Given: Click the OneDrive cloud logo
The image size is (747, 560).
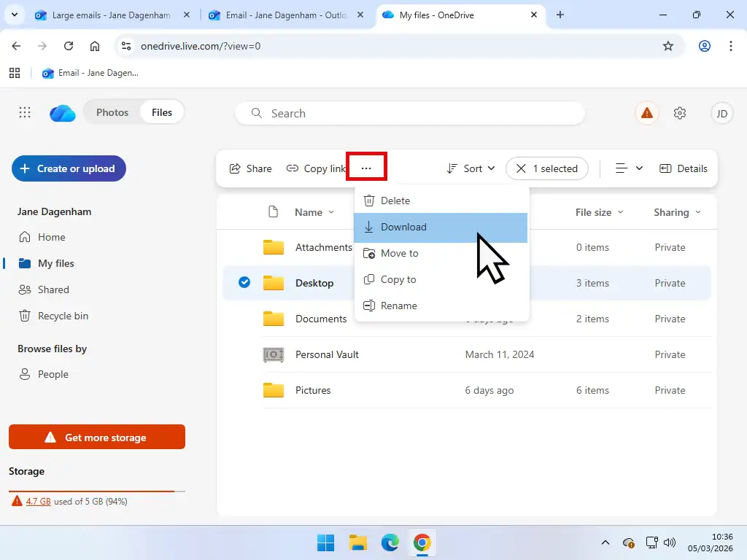Looking at the screenshot, I should coord(62,113).
